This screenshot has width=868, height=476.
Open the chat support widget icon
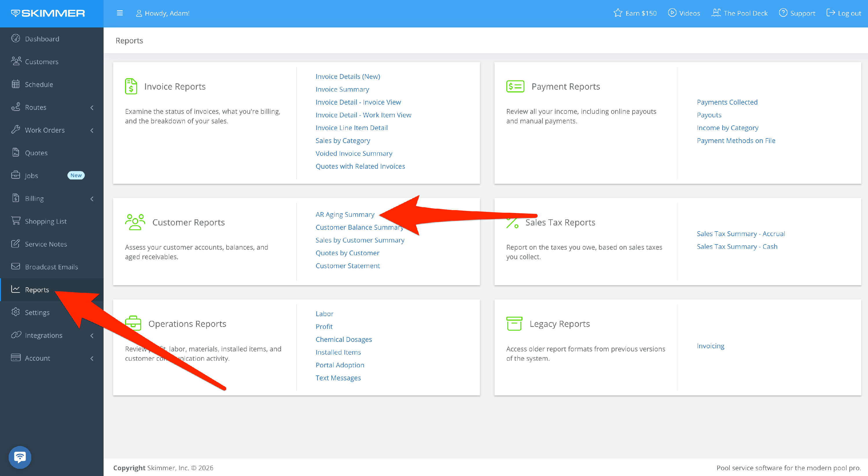[20, 457]
